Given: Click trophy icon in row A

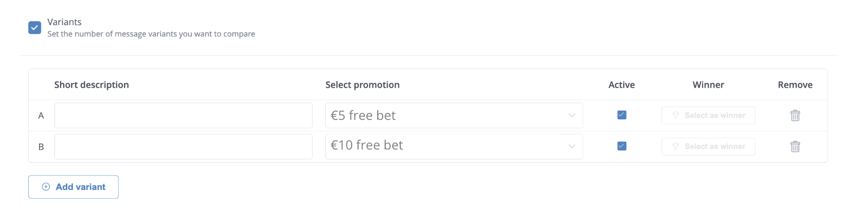Looking at the screenshot, I should (675, 115).
